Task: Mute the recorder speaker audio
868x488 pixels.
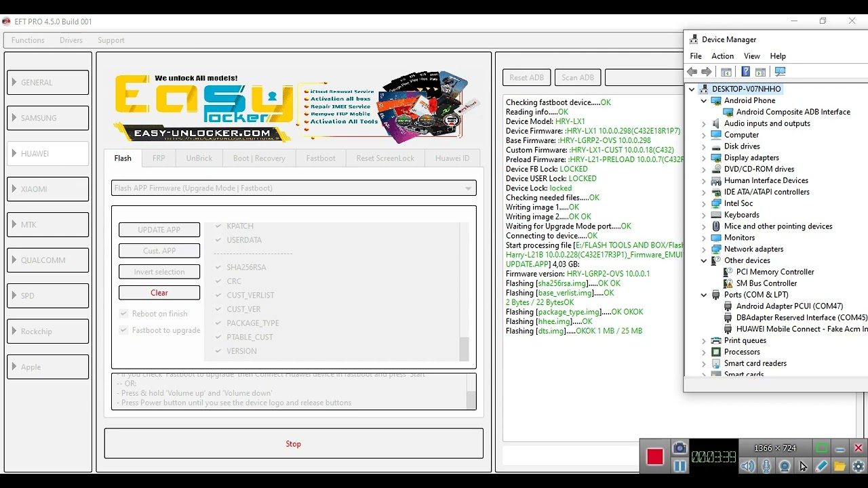Action: (x=748, y=466)
